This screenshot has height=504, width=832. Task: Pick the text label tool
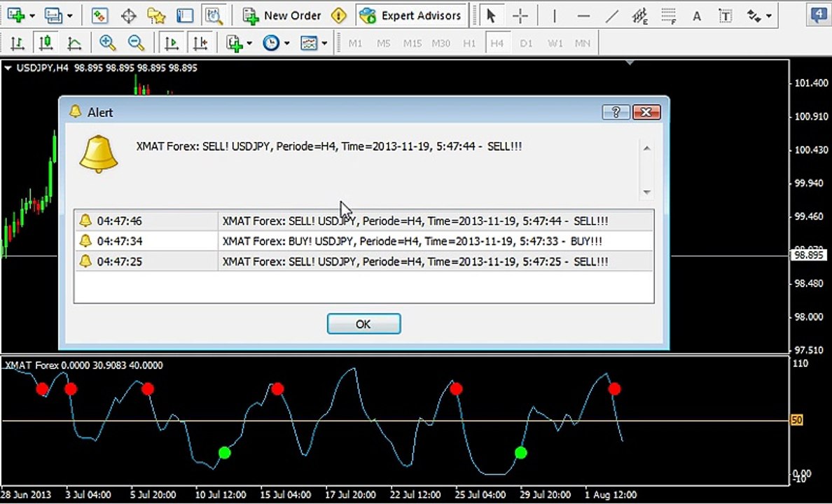(726, 15)
